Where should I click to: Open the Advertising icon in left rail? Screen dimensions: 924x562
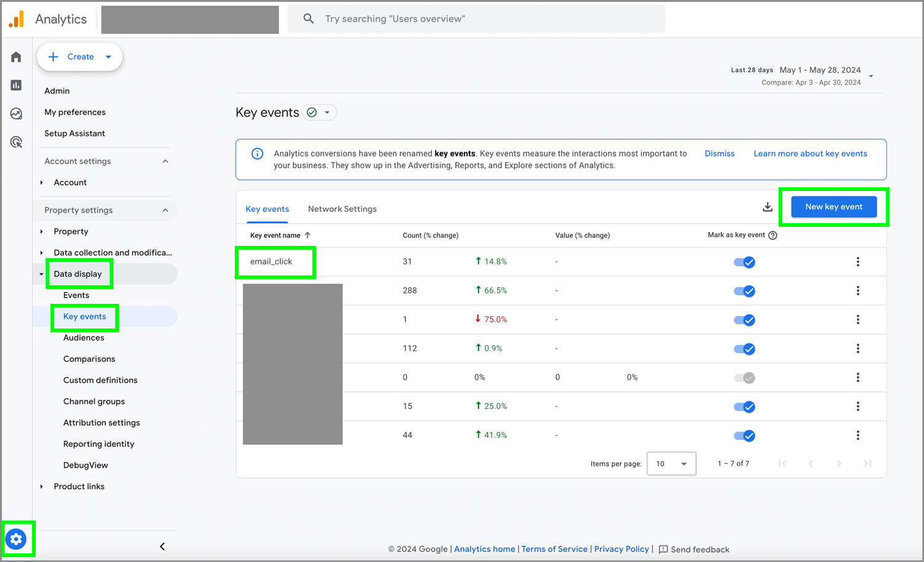[x=16, y=142]
